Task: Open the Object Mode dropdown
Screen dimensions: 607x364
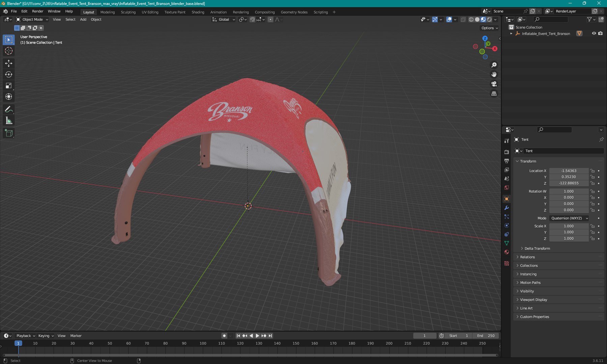Action: 32,20
